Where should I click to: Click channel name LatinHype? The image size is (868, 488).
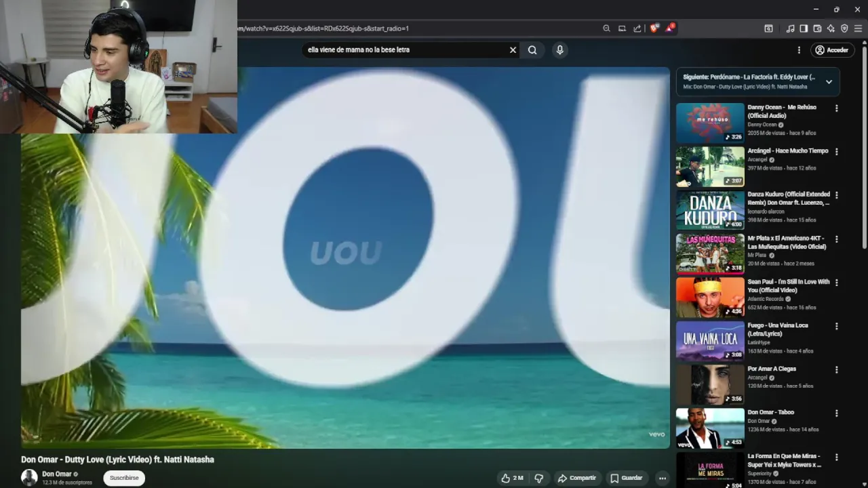tap(759, 342)
